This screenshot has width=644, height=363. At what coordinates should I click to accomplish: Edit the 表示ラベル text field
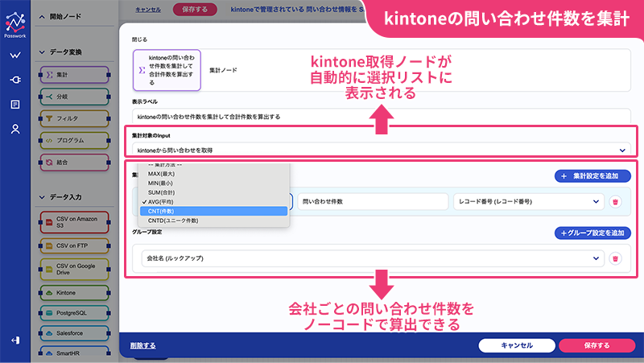382,117
